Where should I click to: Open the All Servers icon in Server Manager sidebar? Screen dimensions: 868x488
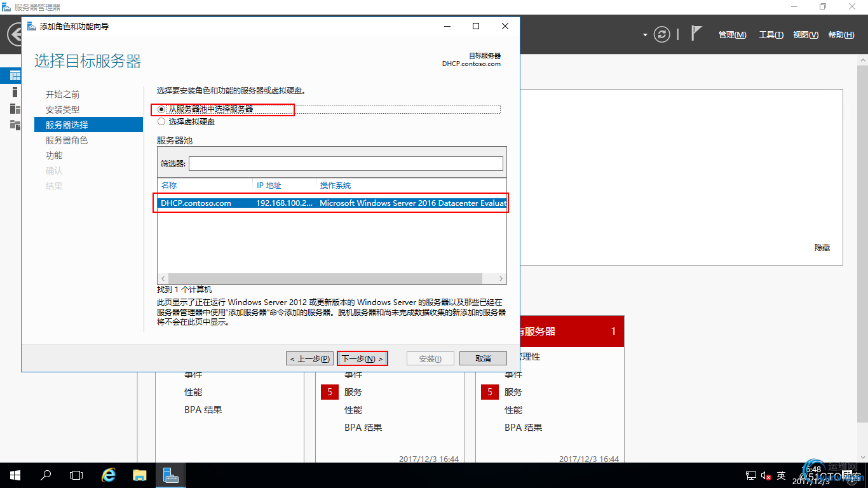[15, 109]
